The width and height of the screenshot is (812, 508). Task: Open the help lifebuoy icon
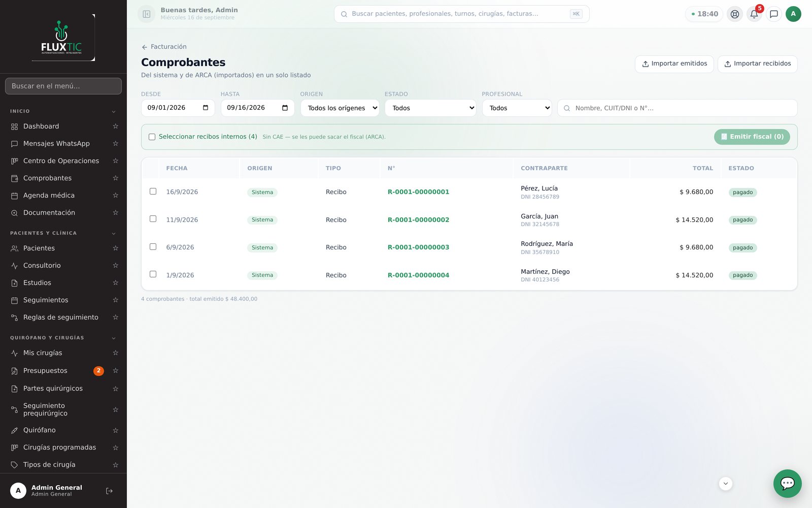tap(734, 14)
